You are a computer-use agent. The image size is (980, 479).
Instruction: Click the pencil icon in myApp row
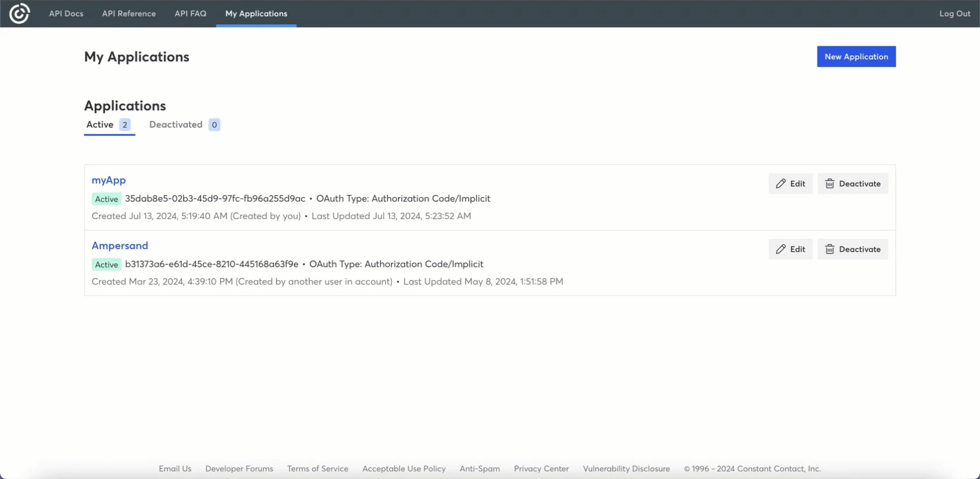click(780, 184)
